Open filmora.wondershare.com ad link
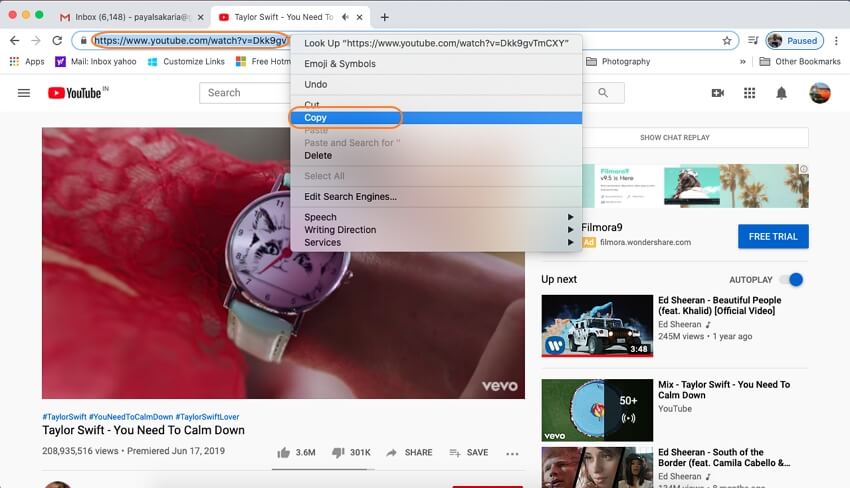 [645, 242]
